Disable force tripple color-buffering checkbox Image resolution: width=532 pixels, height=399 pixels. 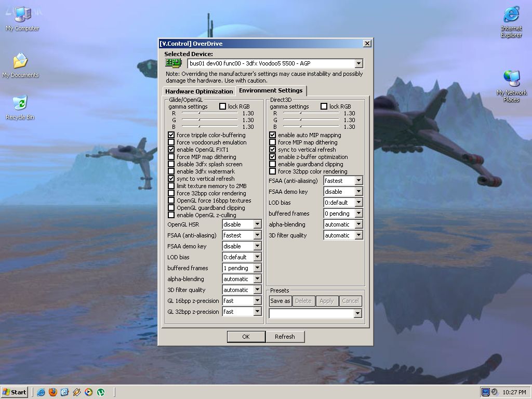point(171,135)
